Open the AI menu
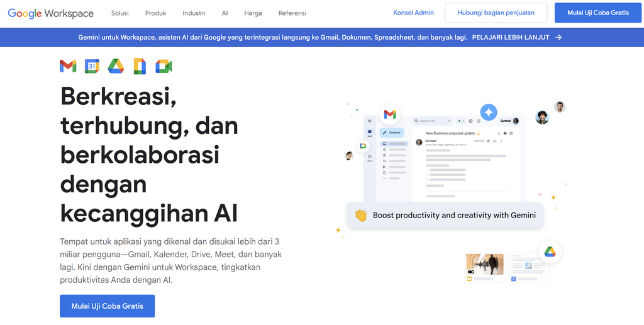The height and width of the screenshot is (325, 644). [225, 13]
